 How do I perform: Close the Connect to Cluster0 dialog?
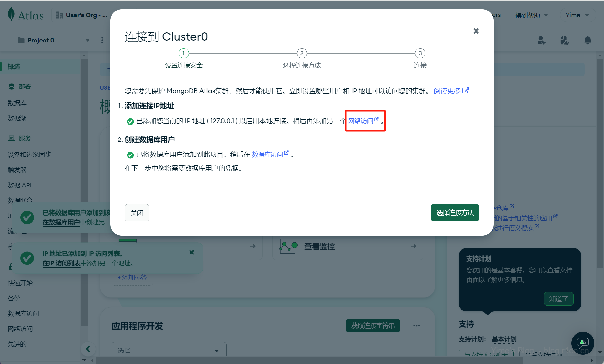click(x=476, y=31)
